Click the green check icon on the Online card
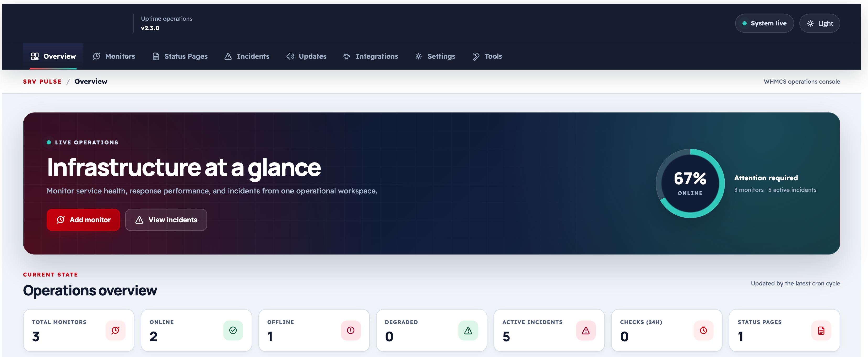 (x=233, y=330)
